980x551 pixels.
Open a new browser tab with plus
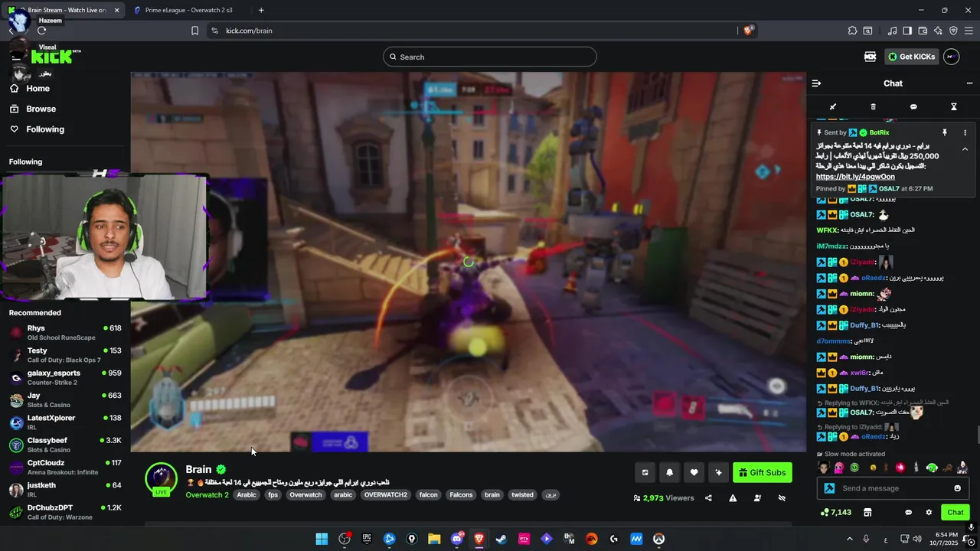(261, 10)
